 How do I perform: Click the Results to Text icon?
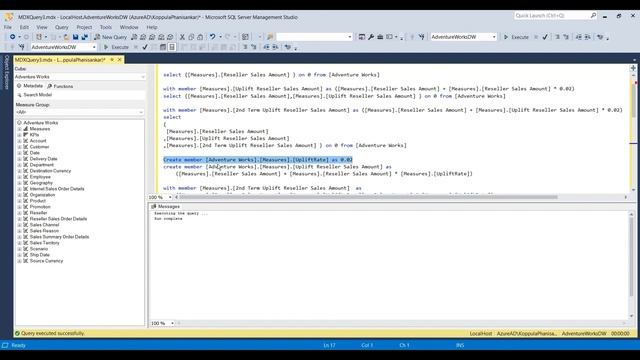coord(172,47)
